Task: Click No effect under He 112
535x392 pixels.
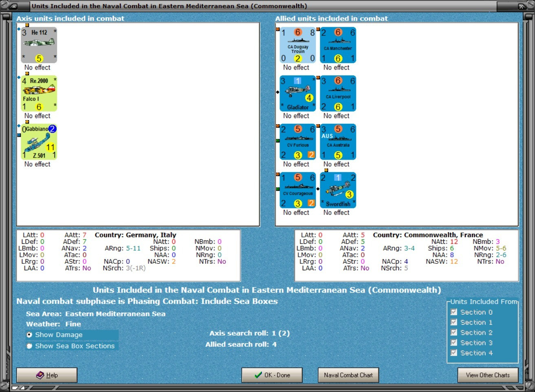Action: point(37,68)
